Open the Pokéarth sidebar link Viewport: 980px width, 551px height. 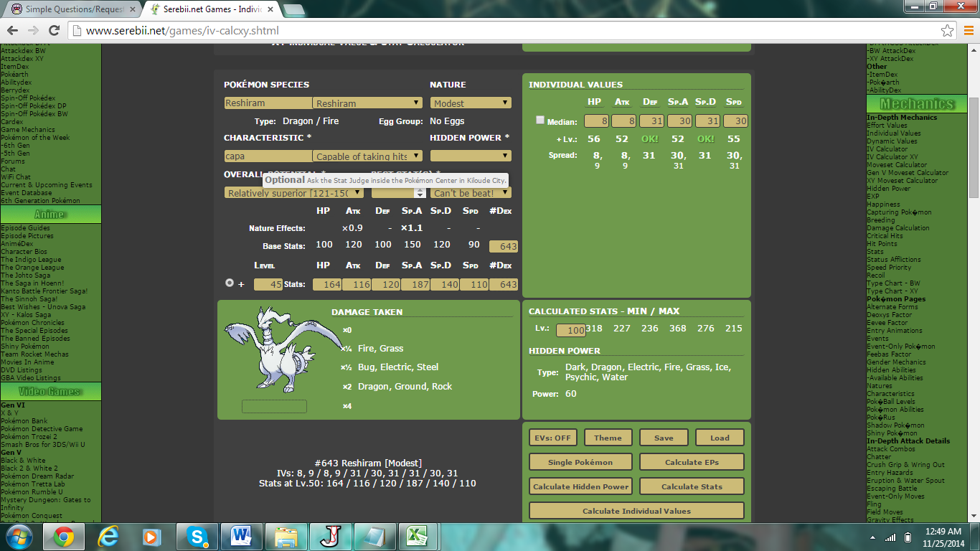coord(14,75)
